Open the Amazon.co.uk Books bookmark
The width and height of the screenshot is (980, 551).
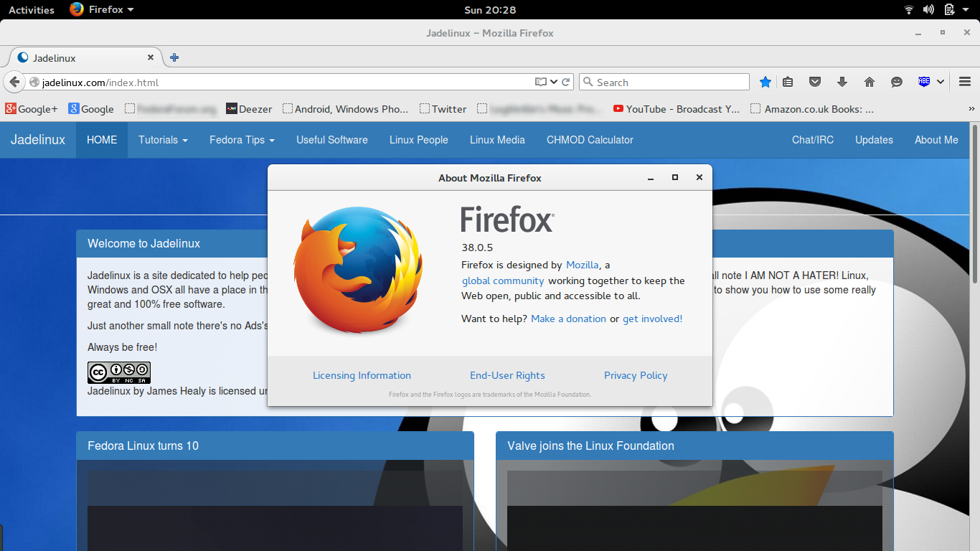812,109
